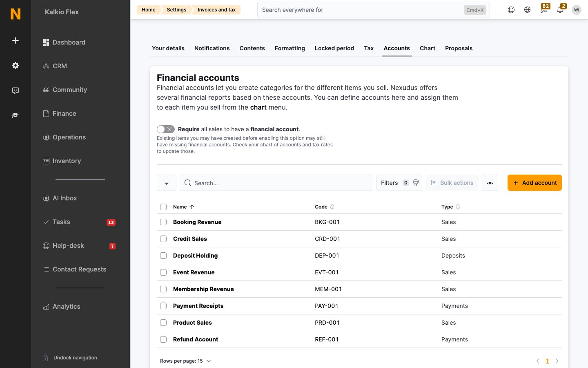The height and width of the screenshot is (368, 588).
Task: Sort by the Code column
Action: pyautogui.click(x=325, y=207)
